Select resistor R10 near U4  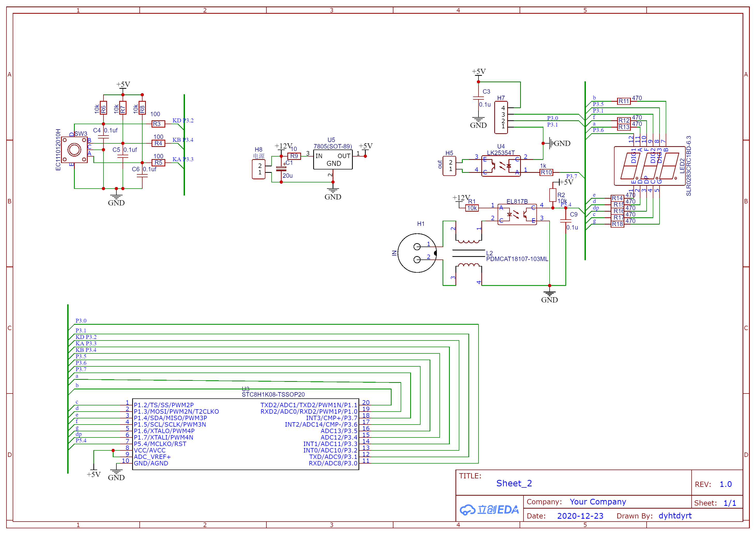pos(546,172)
